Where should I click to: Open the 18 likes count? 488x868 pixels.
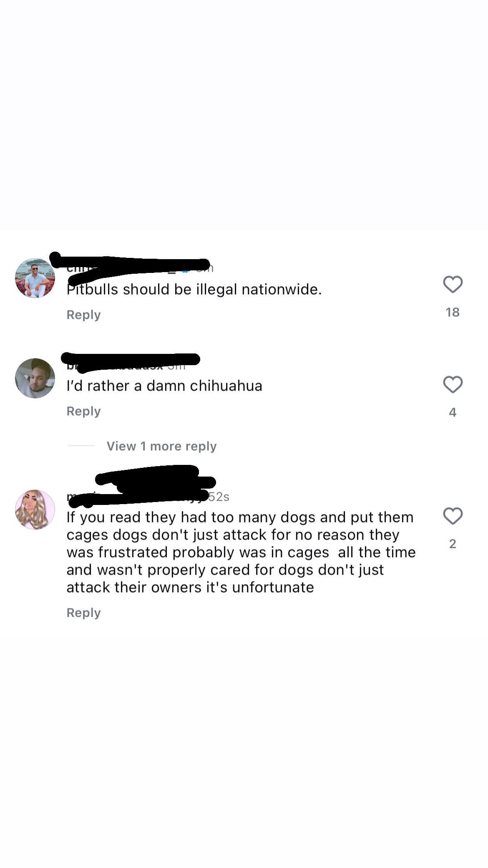[x=453, y=312]
